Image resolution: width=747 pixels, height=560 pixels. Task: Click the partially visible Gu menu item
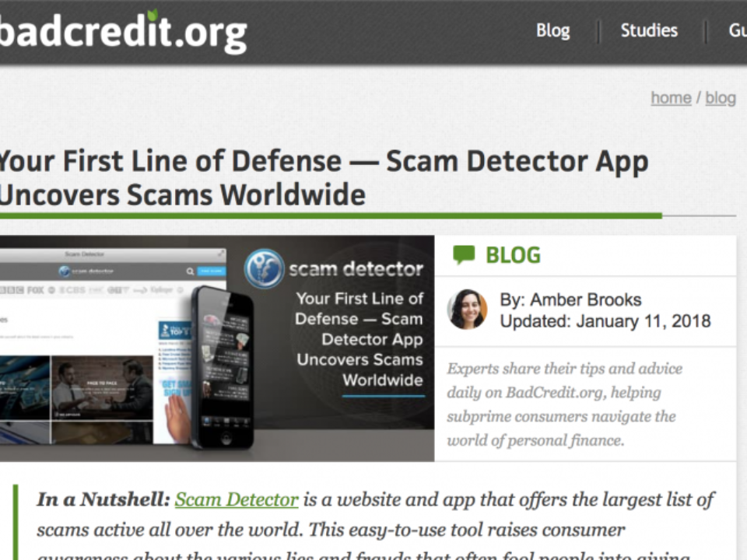pyautogui.click(x=738, y=30)
